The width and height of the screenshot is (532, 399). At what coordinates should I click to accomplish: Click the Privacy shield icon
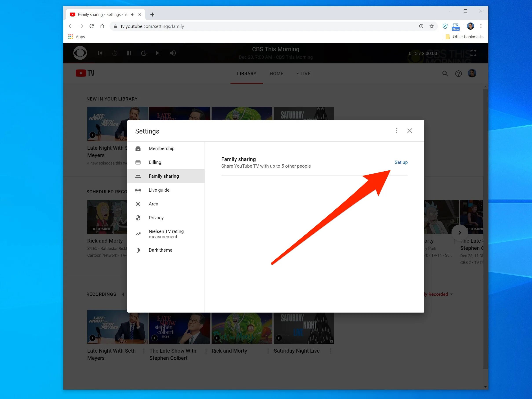tap(138, 218)
